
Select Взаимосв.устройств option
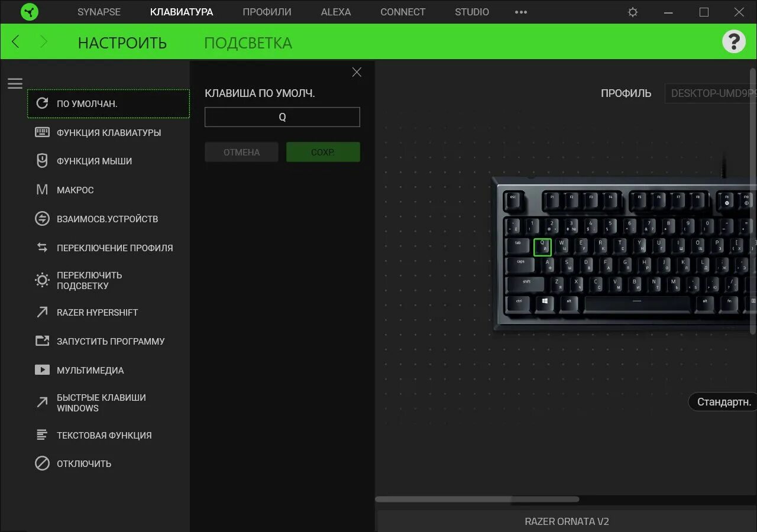(108, 219)
